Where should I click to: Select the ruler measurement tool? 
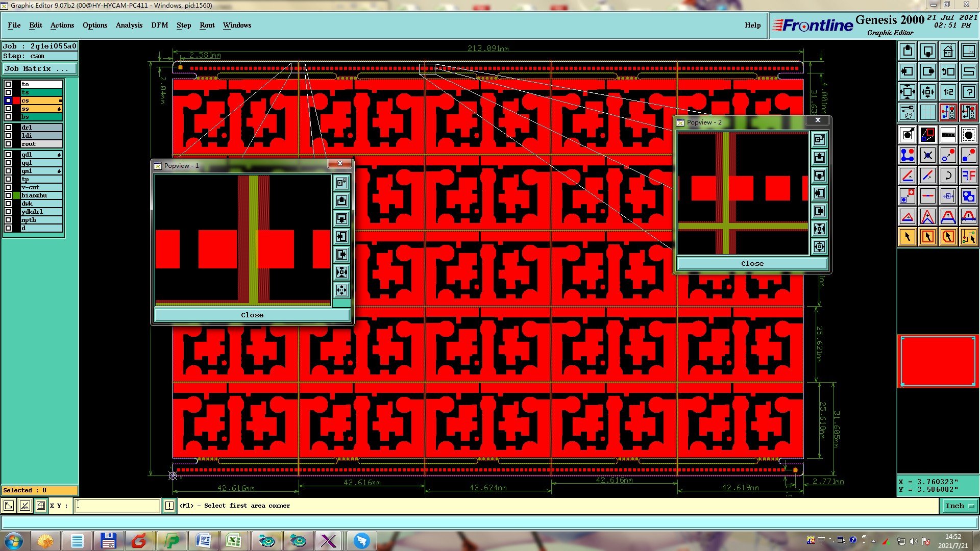[x=948, y=135]
